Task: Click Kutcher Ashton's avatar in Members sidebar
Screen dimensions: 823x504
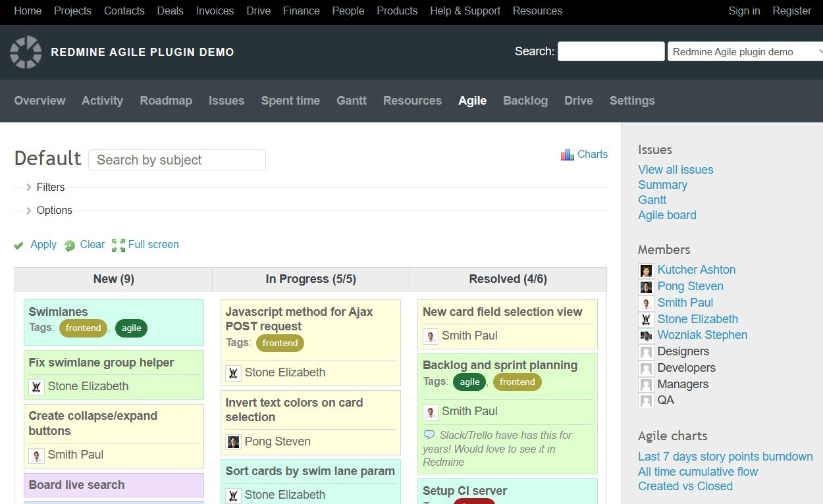Action: pos(646,270)
